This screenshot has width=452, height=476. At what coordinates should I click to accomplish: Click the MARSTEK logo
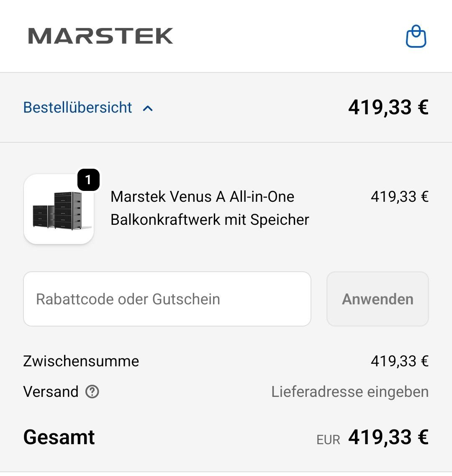[100, 36]
